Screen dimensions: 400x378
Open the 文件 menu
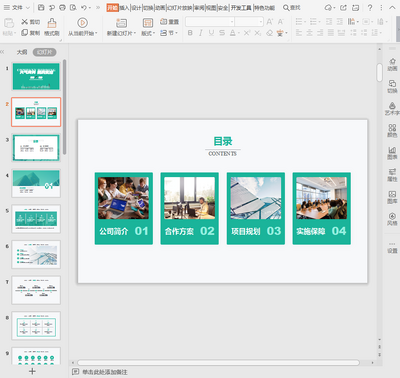point(17,7)
